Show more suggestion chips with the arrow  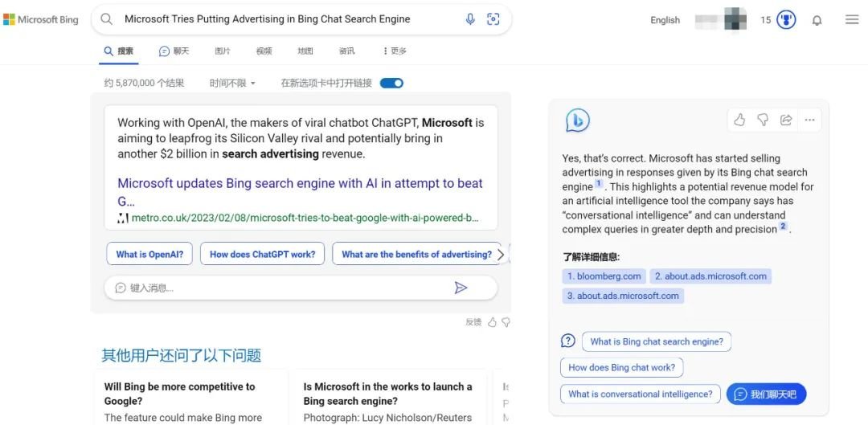click(501, 255)
